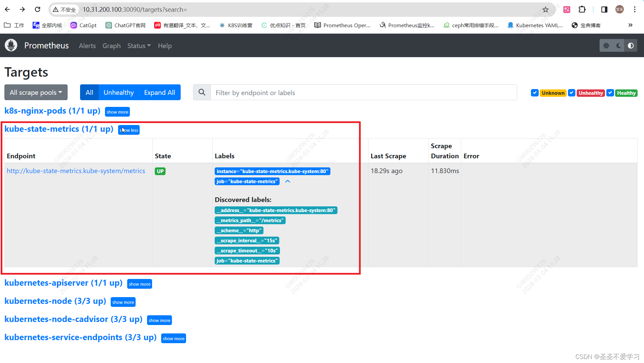Select the browser-preferred contrast theme icon
644x363 pixels.
point(631,45)
